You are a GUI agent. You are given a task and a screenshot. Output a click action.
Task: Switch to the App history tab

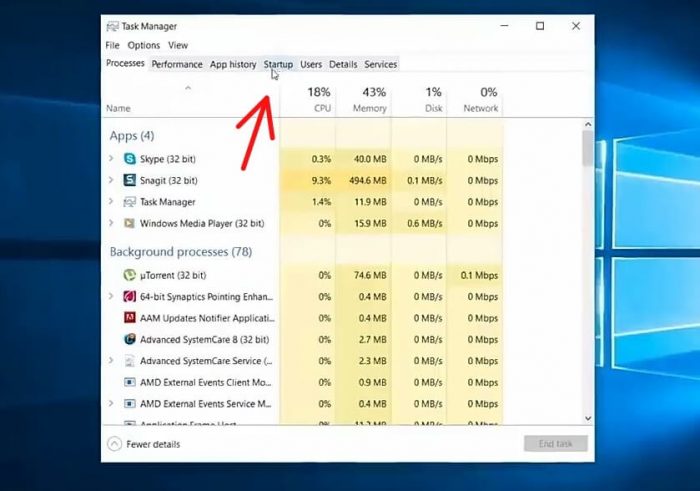233,64
